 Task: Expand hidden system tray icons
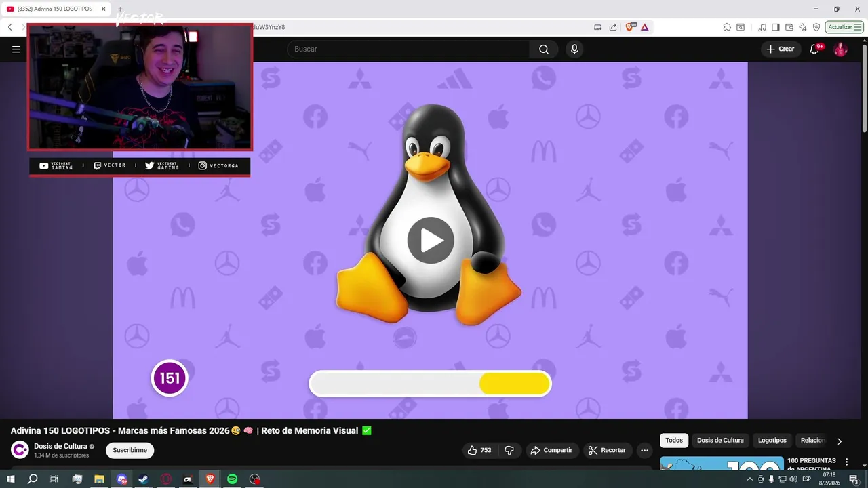coord(749,479)
